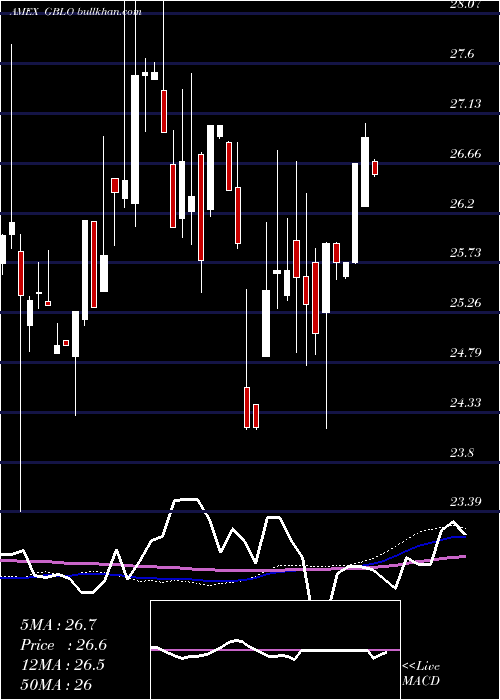The image size is (500, 700).
Task: Click the 24.79 price axis label
Action: 466,353
